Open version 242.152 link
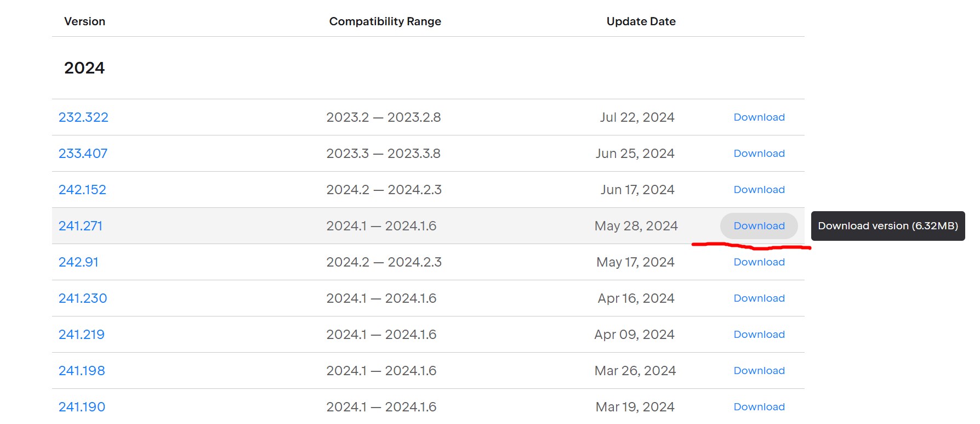The height and width of the screenshot is (424, 980). click(82, 190)
